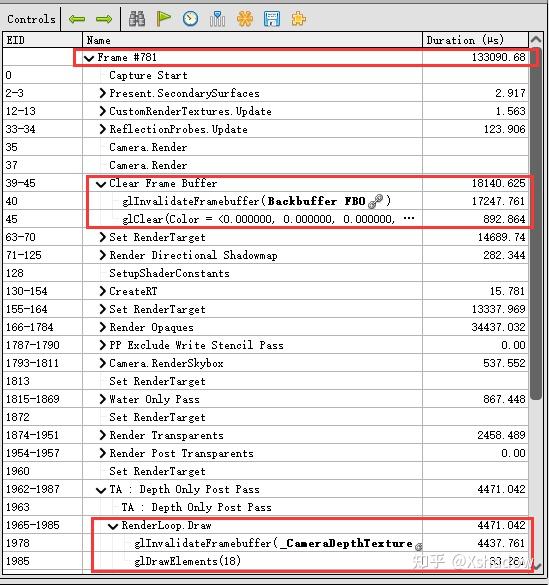This screenshot has width=549, height=585.
Task: Click the bar chart counter icon
Action: point(217,19)
